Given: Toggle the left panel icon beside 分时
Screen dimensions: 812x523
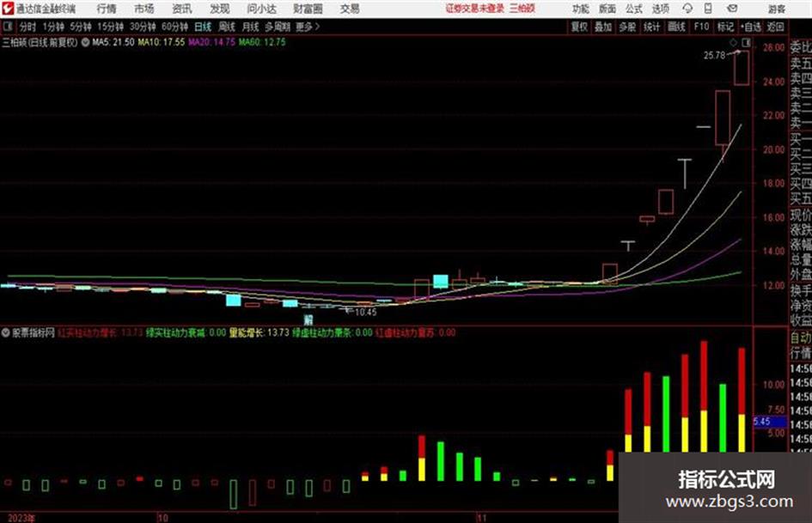Looking at the screenshot, I should (x=8, y=27).
